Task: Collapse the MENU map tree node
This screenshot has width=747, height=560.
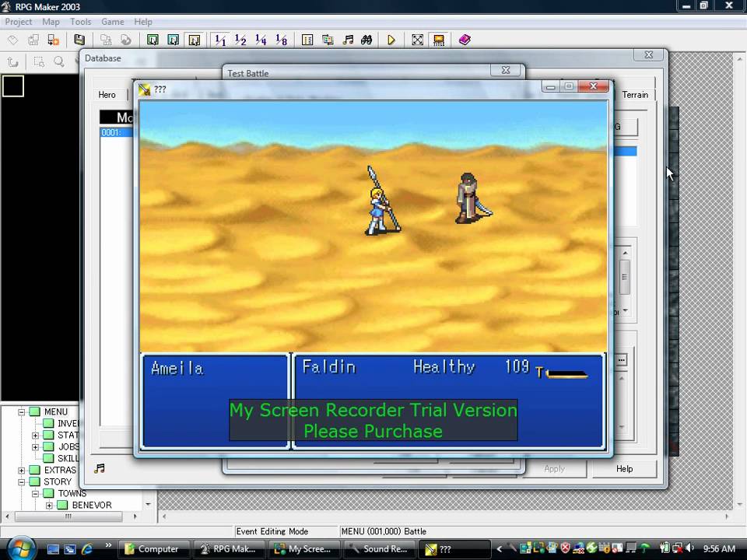Action: [x=22, y=412]
